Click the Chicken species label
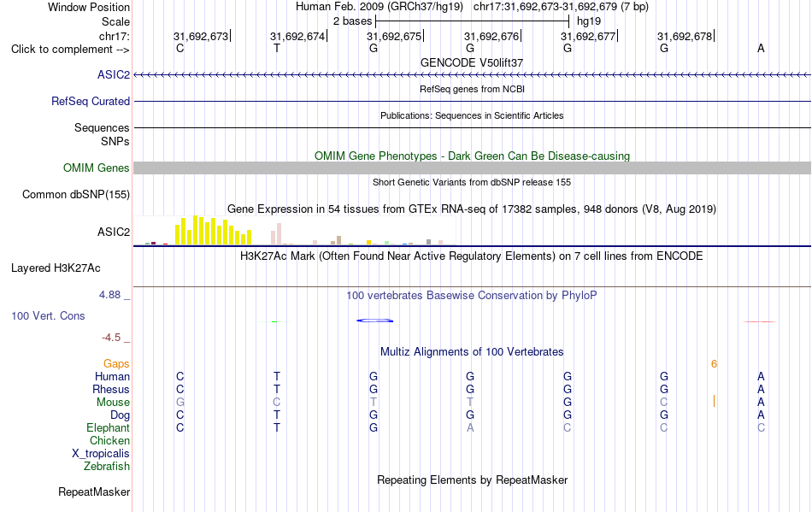The image size is (812, 512). coord(109,440)
